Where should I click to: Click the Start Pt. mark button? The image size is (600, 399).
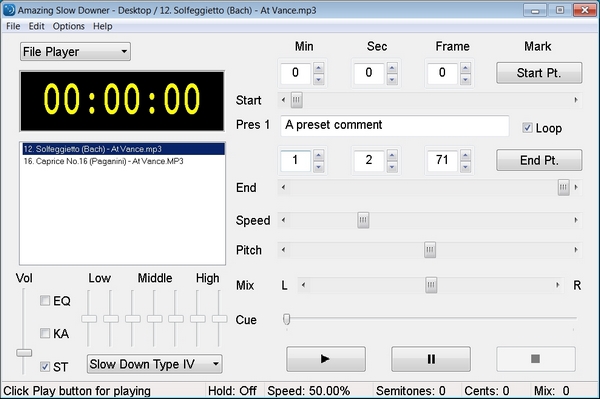click(x=539, y=73)
